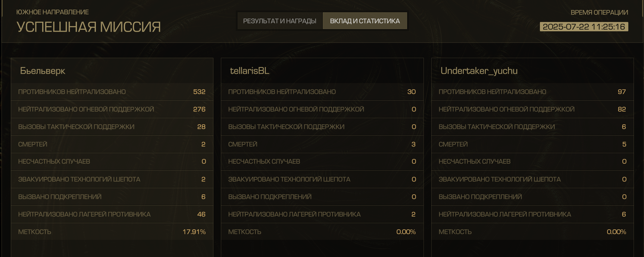Click Undertaker_yuchu's ПРОТИВНИКОВ НЕЙТРАЛИЗОВАНО row showing 97
Screen dimensions: 644x257
532,92
